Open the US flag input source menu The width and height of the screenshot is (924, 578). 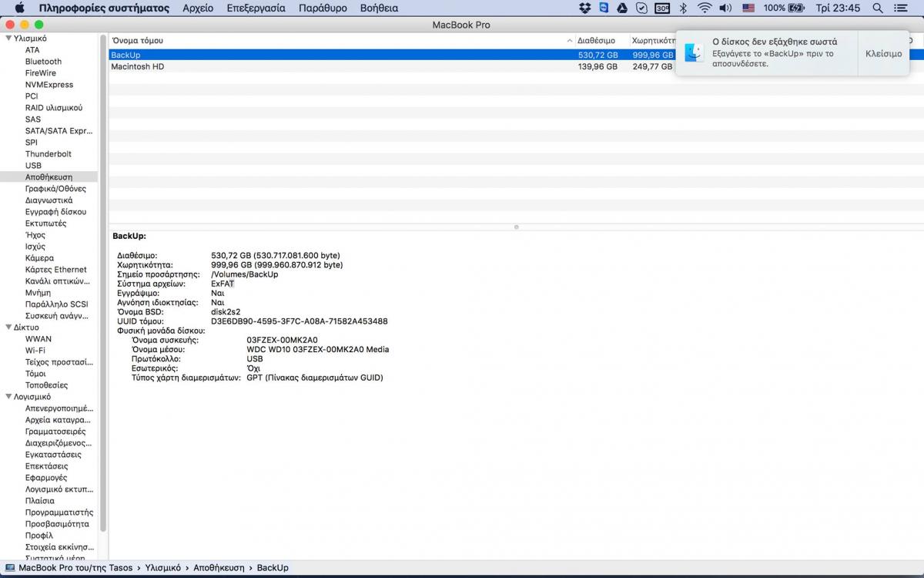pos(748,8)
